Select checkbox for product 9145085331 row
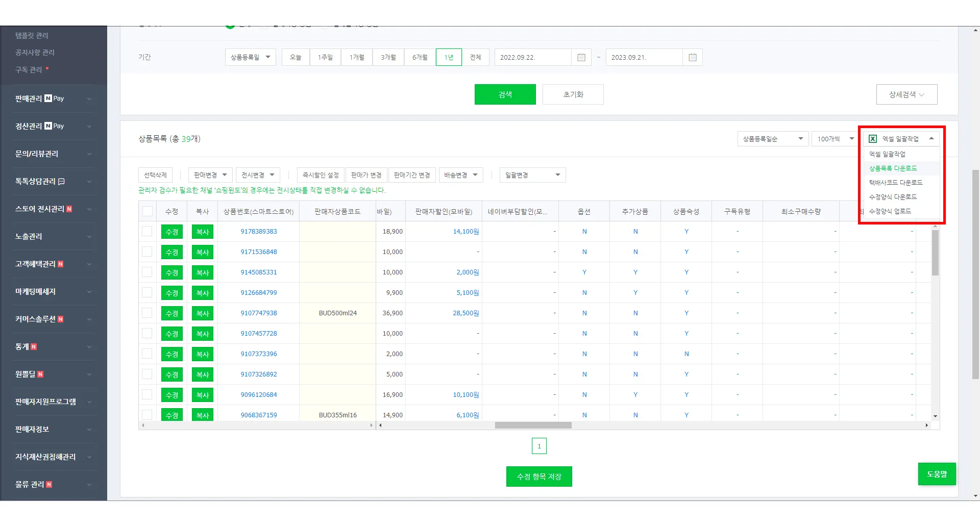The image size is (980, 526). click(x=148, y=272)
